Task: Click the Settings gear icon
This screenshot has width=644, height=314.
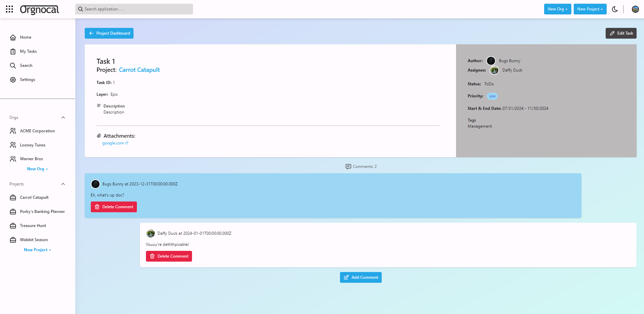Action: coord(13,80)
